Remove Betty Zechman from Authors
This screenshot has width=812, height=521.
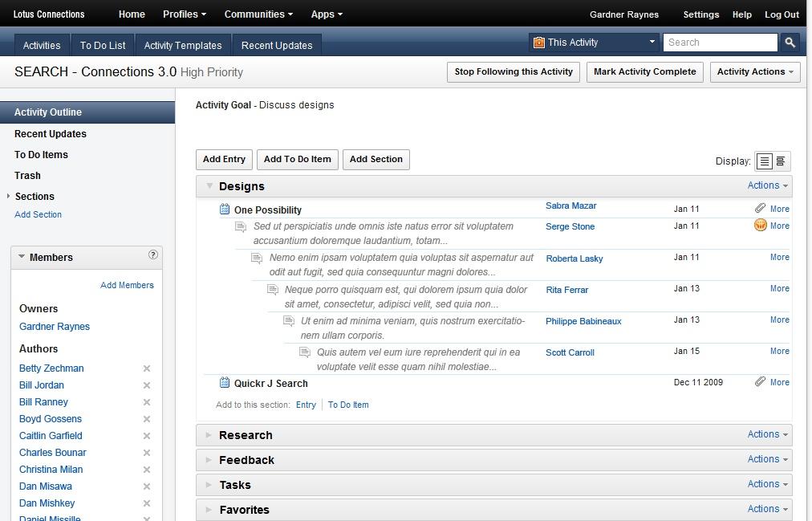tap(147, 368)
